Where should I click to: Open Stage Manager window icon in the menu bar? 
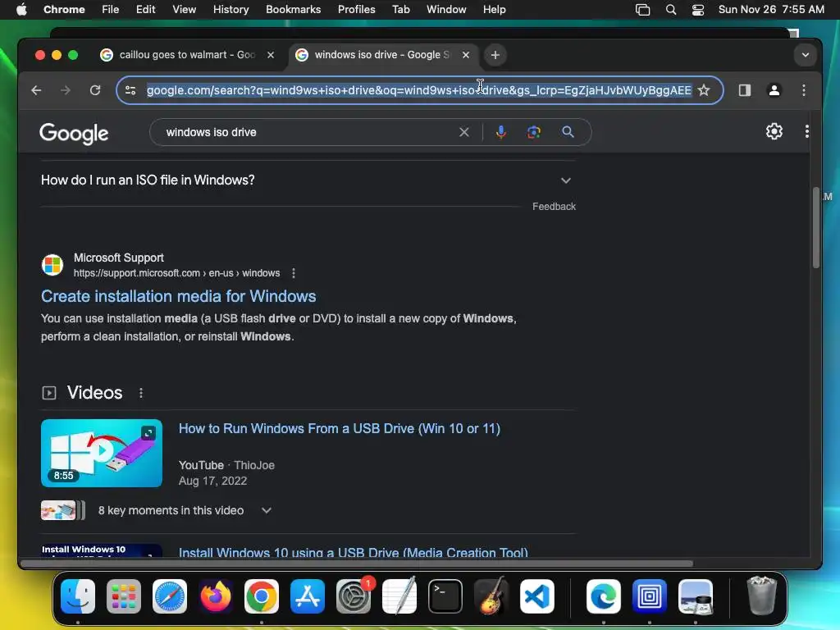642,10
